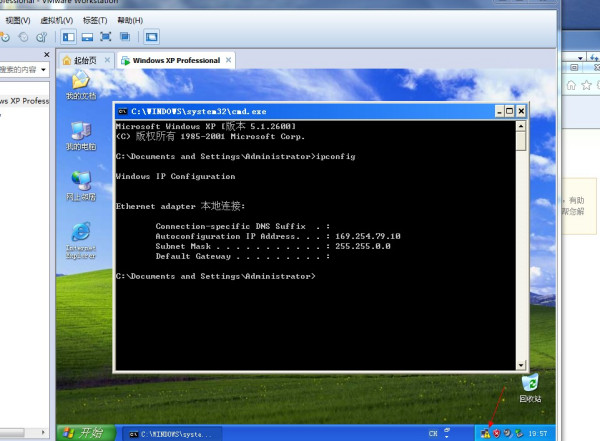
Task: Select Windows XP Professional in library tree
Action: [x=24, y=101]
